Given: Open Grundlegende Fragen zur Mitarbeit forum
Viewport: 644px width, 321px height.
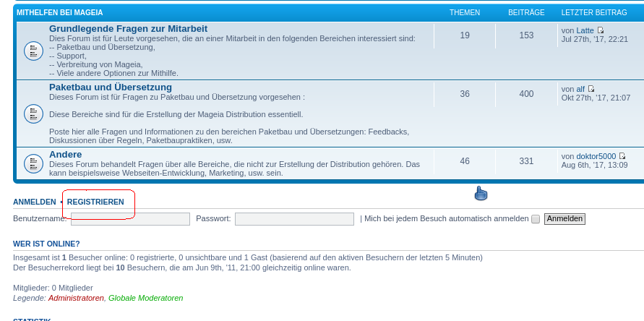Looking at the screenshot, I should (x=128, y=29).
